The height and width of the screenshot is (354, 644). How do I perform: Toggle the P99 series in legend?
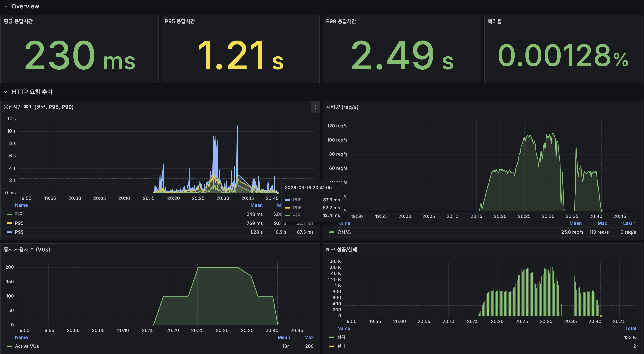click(x=19, y=232)
